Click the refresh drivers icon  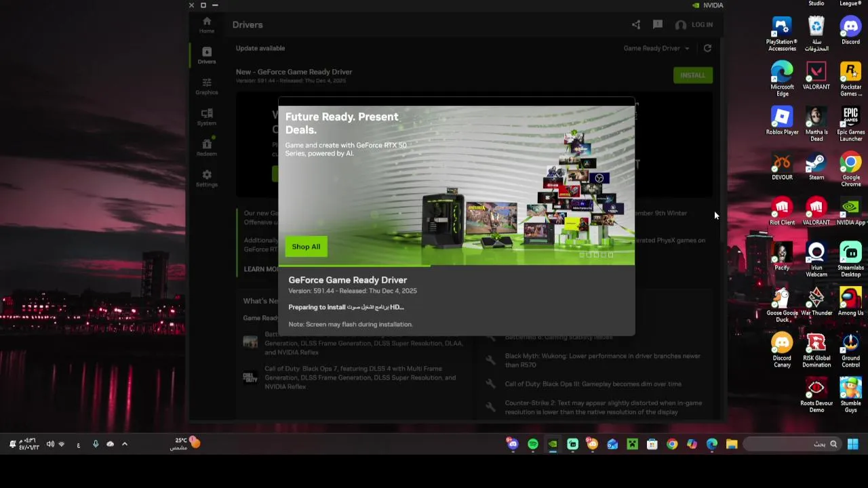tap(707, 48)
